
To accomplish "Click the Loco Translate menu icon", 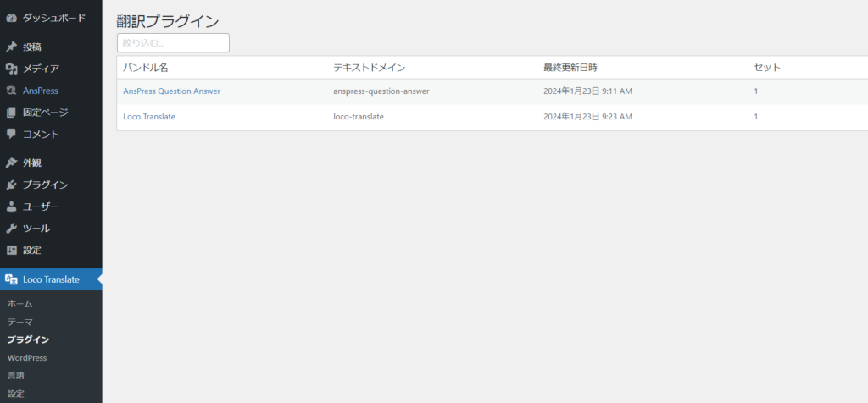I will pos(11,279).
